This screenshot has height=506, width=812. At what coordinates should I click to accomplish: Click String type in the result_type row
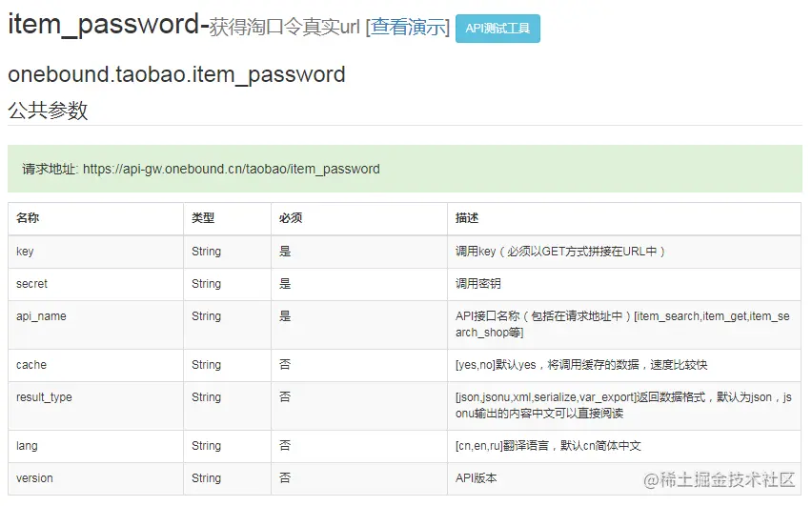click(x=206, y=397)
